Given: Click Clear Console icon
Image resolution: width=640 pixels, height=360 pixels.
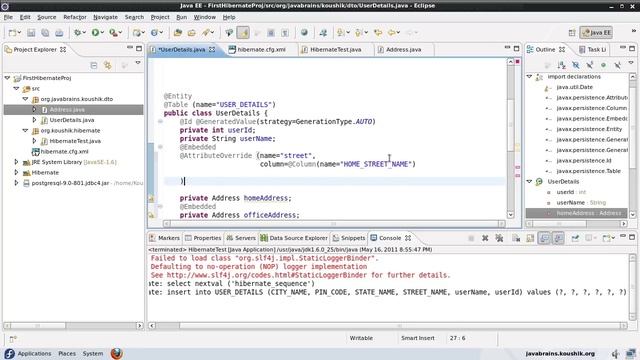Looking at the screenshot, I should [516, 238].
